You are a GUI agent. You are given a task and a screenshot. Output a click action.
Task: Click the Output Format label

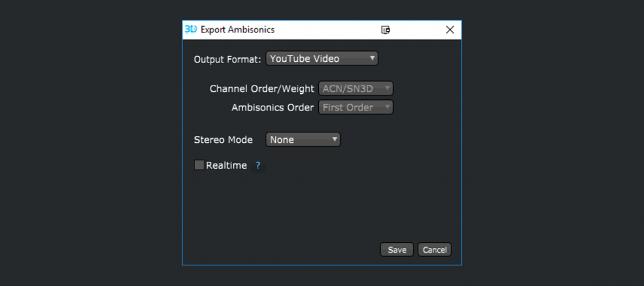tap(228, 59)
